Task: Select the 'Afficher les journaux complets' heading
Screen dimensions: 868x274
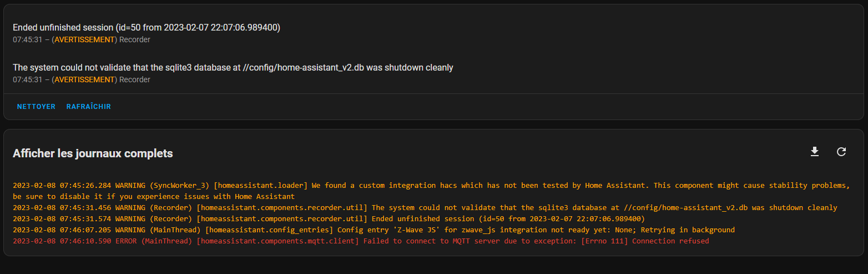Action: click(x=93, y=153)
